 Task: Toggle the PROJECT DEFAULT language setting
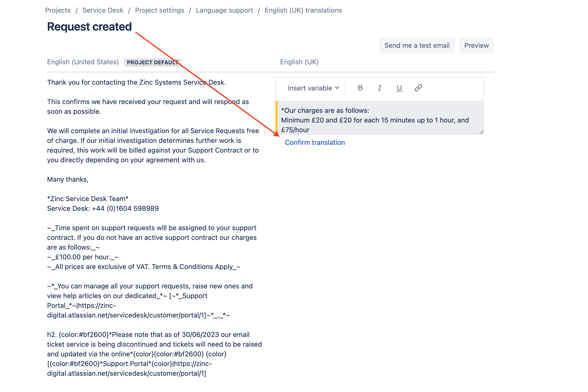point(152,62)
